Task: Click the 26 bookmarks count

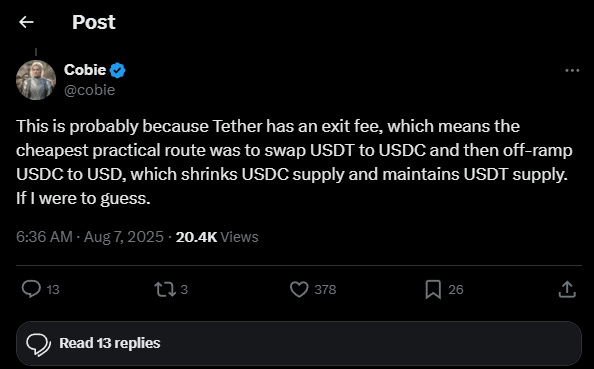Action: [456, 289]
